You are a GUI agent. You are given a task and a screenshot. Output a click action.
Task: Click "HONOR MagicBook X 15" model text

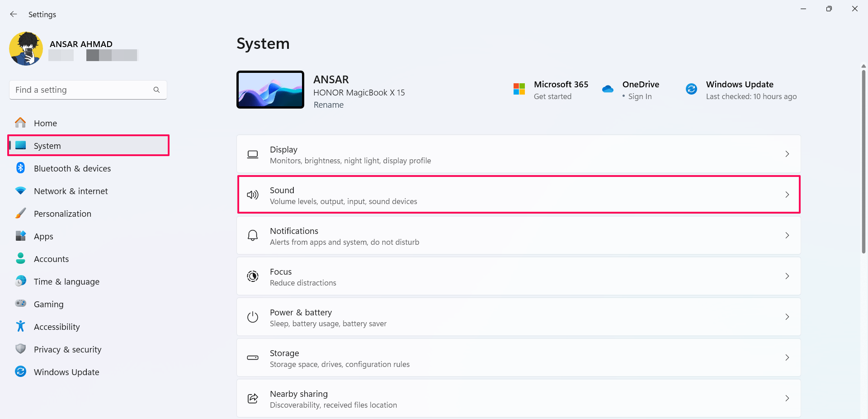[359, 92]
